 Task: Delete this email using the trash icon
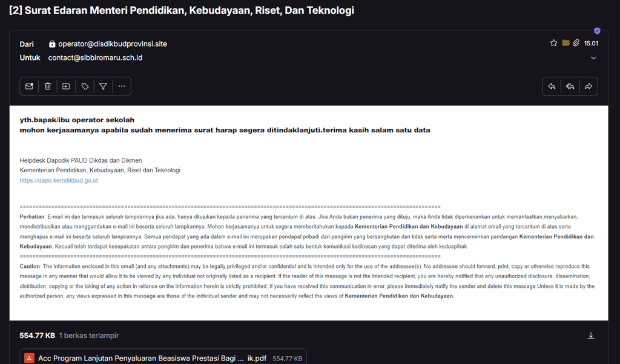pos(48,86)
